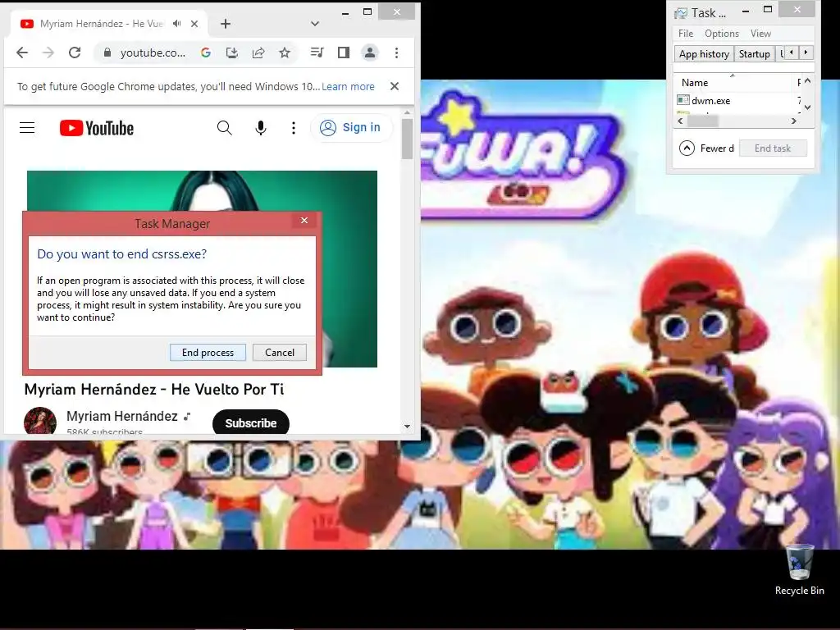Share this page icon
The image size is (840, 630).
258,52
